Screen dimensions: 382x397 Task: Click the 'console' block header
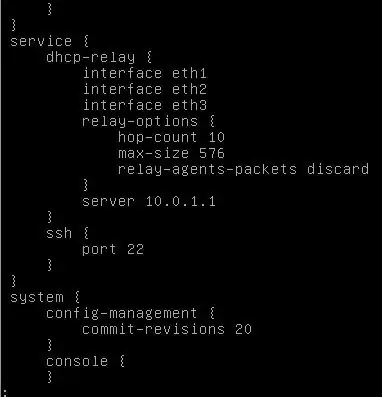(77, 361)
